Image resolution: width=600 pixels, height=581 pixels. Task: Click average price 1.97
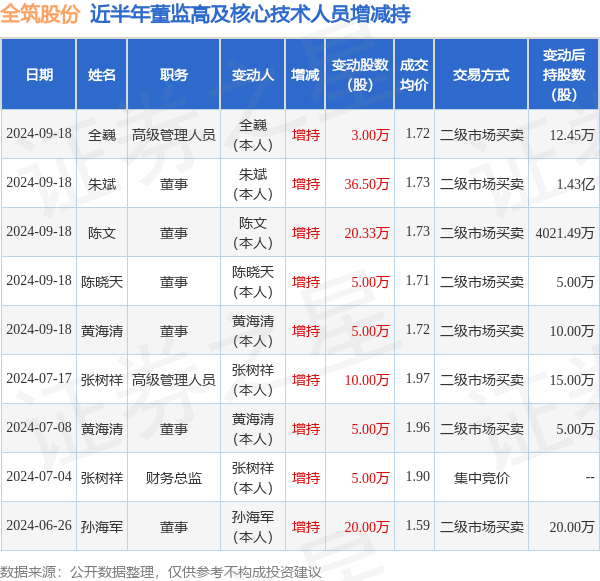[418, 379]
